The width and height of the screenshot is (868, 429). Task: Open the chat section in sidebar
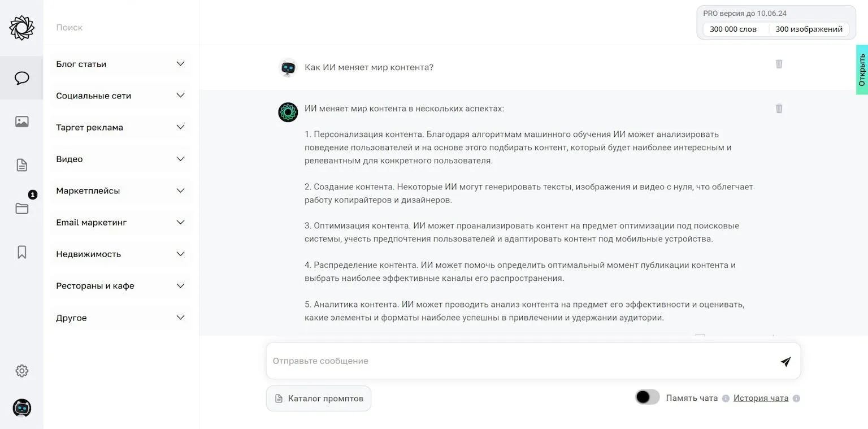pos(21,78)
